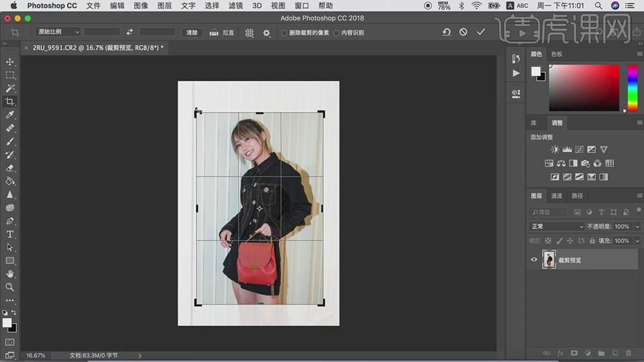Cancel the current crop operation
644x362 pixels.
click(x=463, y=32)
